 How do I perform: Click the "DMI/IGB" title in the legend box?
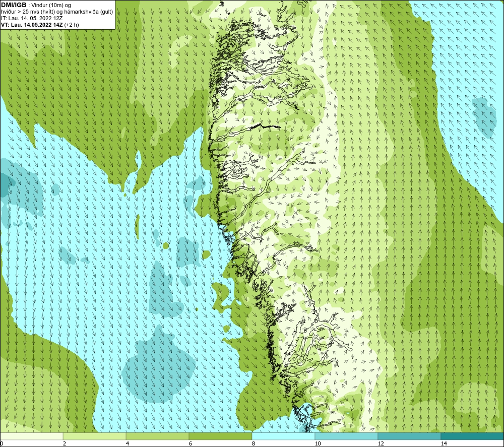(14, 5)
